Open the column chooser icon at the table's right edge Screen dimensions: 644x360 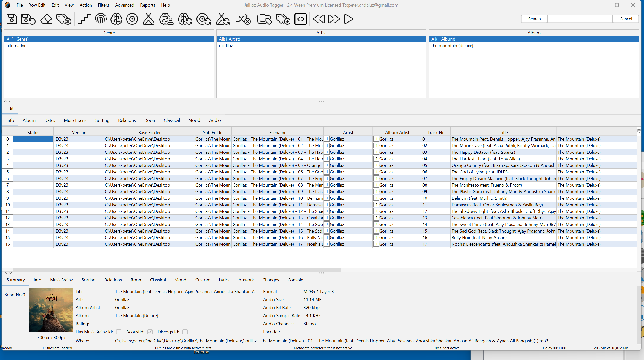pos(639,131)
